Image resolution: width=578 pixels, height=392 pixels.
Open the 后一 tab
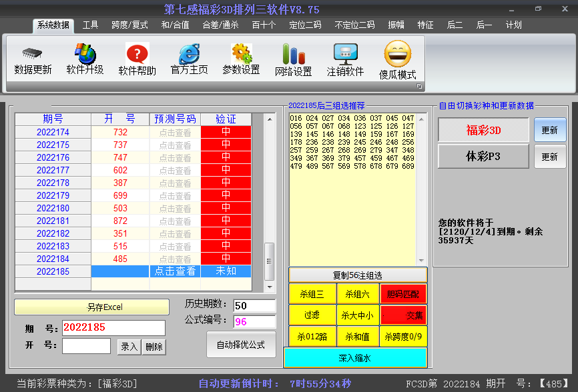pos(484,25)
